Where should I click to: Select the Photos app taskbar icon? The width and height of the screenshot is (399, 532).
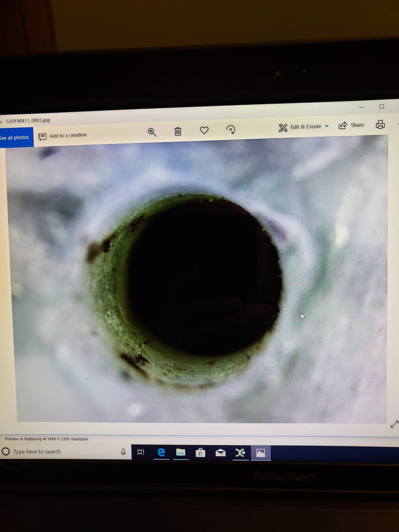pos(261,453)
